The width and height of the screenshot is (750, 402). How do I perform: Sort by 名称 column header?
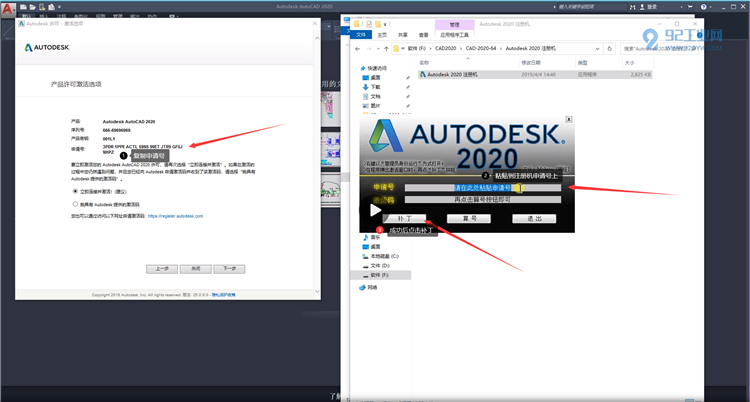pyautogui.click(x=424, y=63)
